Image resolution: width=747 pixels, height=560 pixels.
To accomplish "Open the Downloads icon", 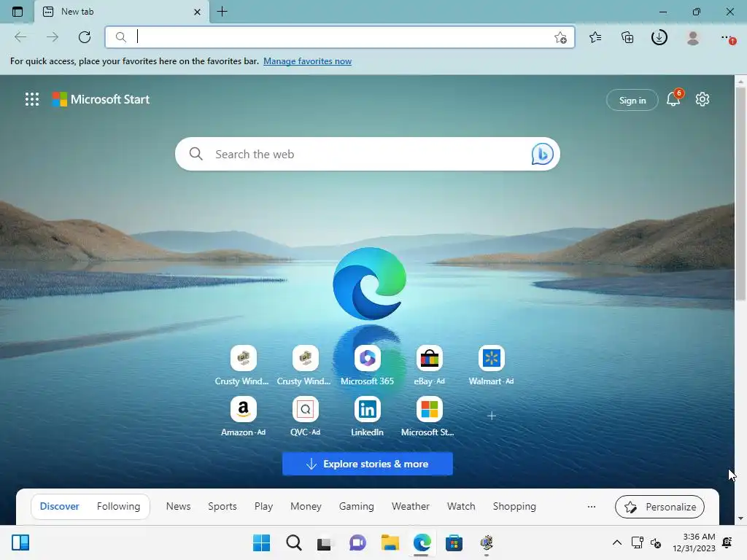I will [659, 37].
